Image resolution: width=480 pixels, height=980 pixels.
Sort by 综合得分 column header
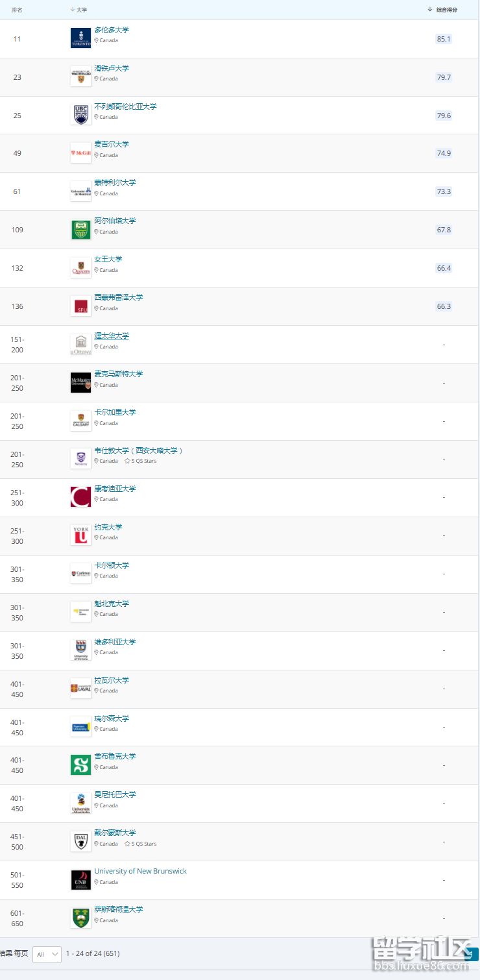pyautogui.click(x=446, y=10)
